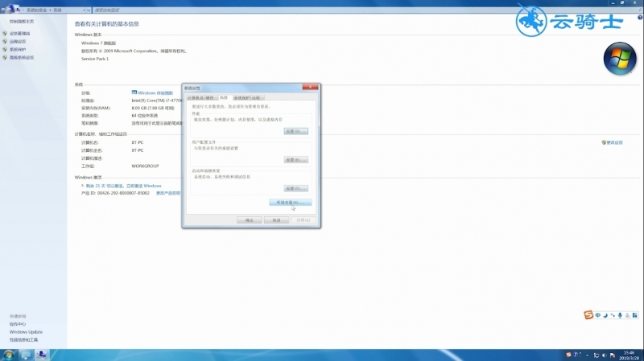Select Service Pack 1 text
Viewport: 644px width, 361px height.
pos(95,59)
